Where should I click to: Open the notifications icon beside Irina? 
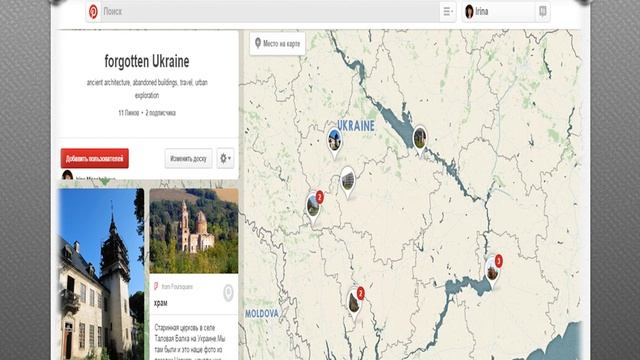coord(542,11)
